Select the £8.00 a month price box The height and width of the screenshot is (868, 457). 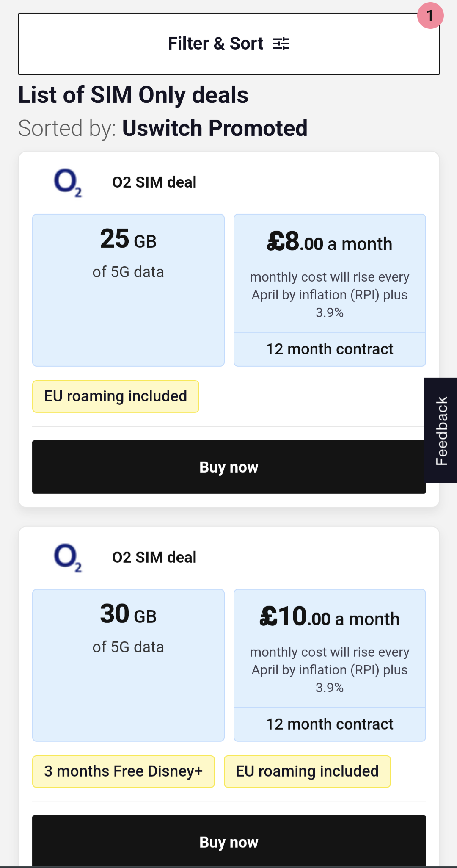pos(330,274)
